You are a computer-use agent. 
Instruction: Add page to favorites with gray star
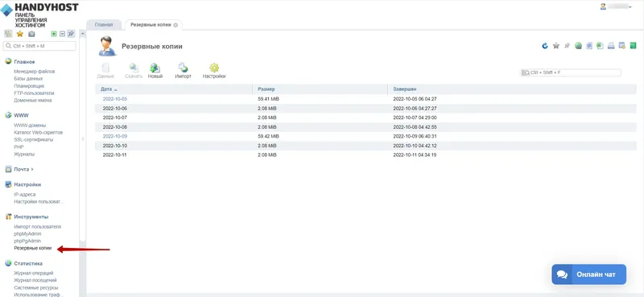click(556, 46)
